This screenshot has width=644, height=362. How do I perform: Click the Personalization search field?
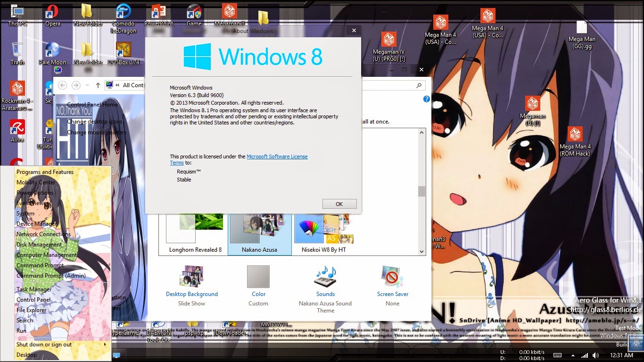[x=394, y=85]
